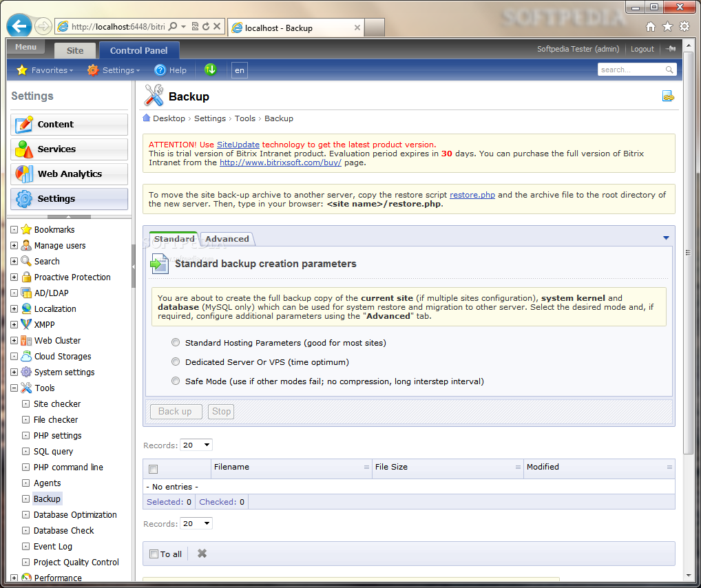This screenshot has height=588, width=701.
Task: Click the search magnifier in top search box
Action: 669,70
